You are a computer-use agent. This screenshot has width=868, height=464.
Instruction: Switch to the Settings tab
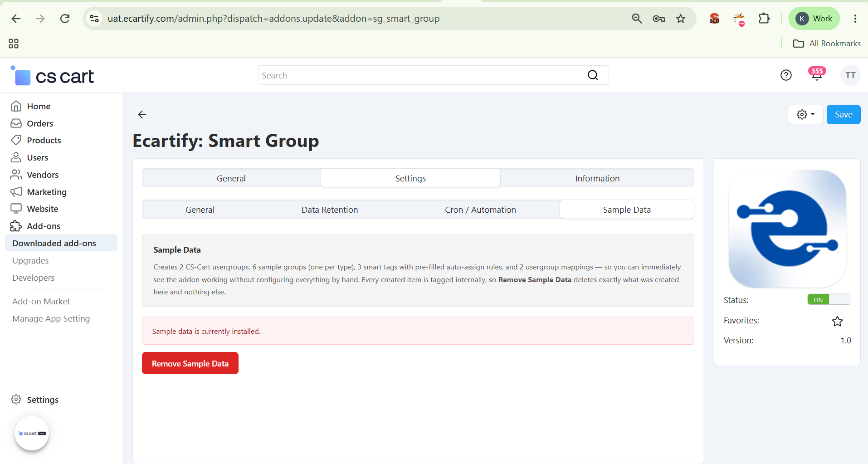(x=410, y=178)
